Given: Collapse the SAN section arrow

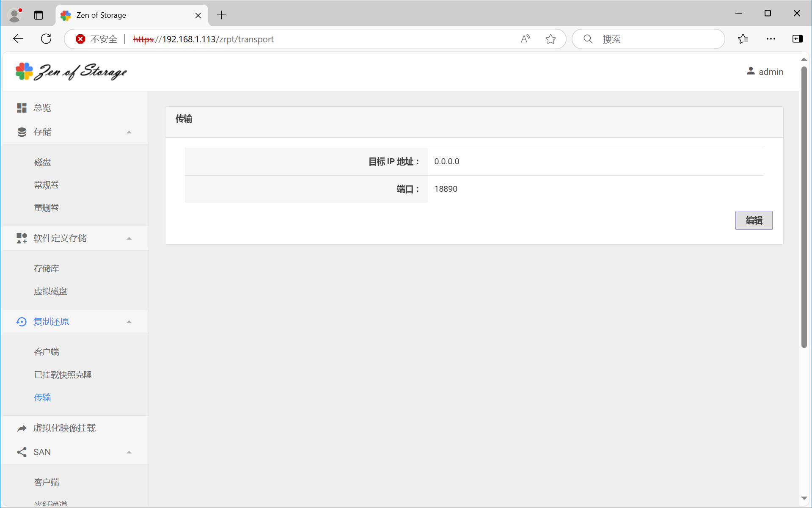Looking at the screenshot, I should [x=129, y=452].
